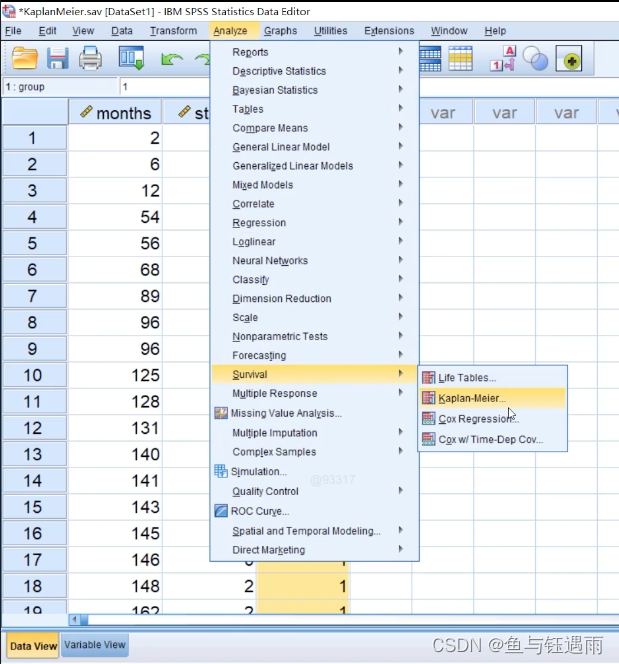
Task: Click the blue grid toolbar icon
Action: coord(430,59)
